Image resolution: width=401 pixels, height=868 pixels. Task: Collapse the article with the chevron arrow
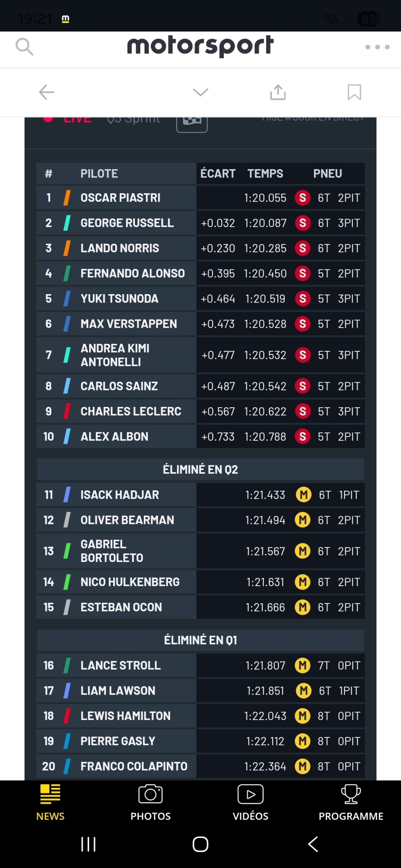pyautogui.click(x=200, y=92)
